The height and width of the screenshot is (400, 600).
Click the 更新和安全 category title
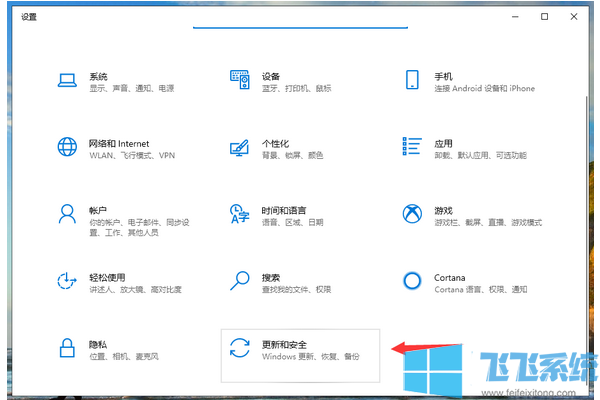(284, 344)
